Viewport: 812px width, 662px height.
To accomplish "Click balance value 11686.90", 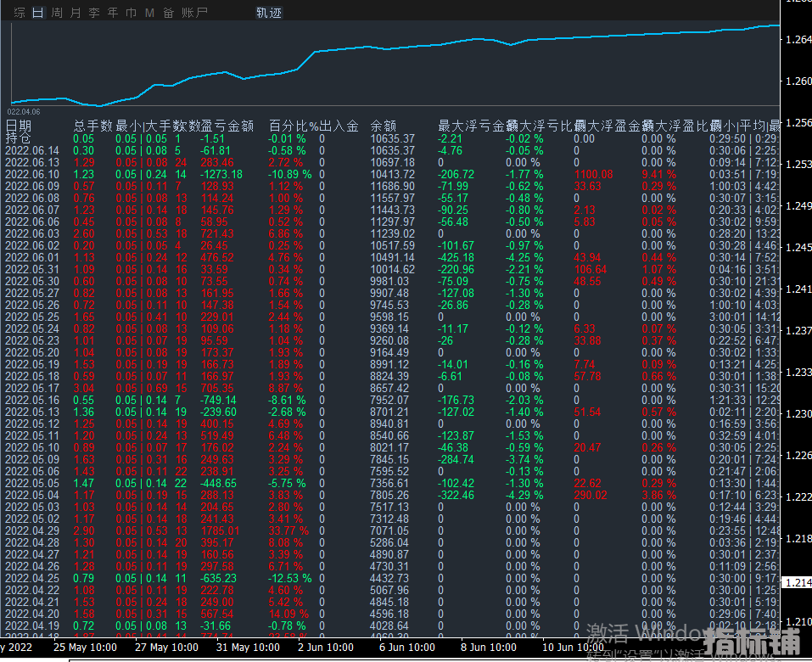I will [x=393, y=187].
